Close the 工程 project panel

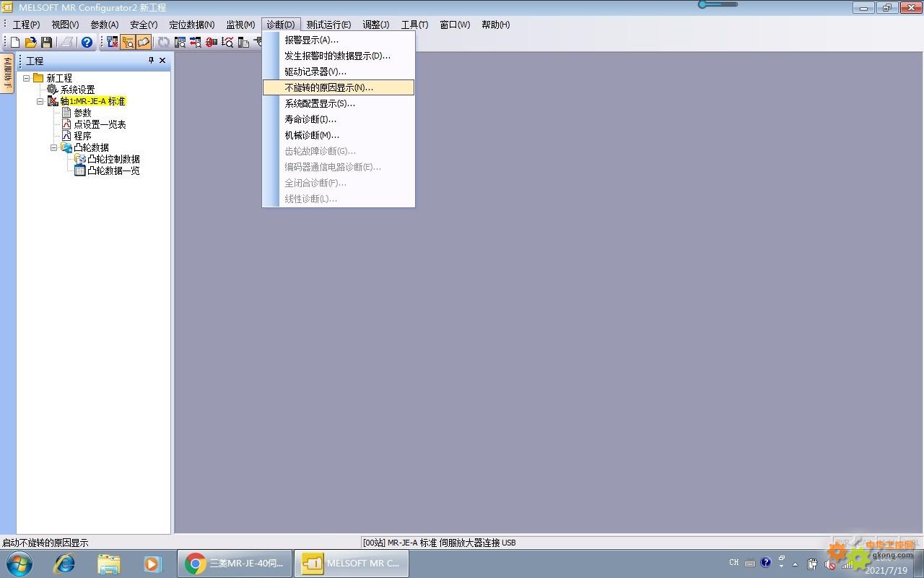coord(162,61)
